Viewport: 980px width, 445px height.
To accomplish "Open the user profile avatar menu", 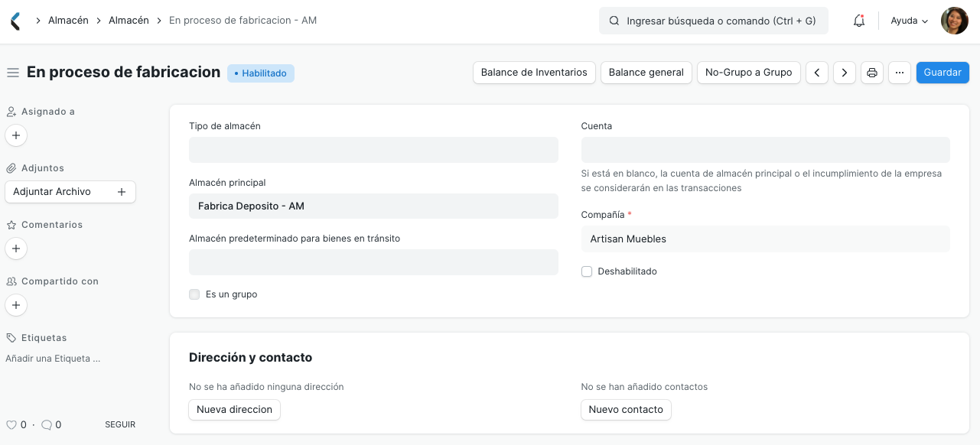I will 954,21.
